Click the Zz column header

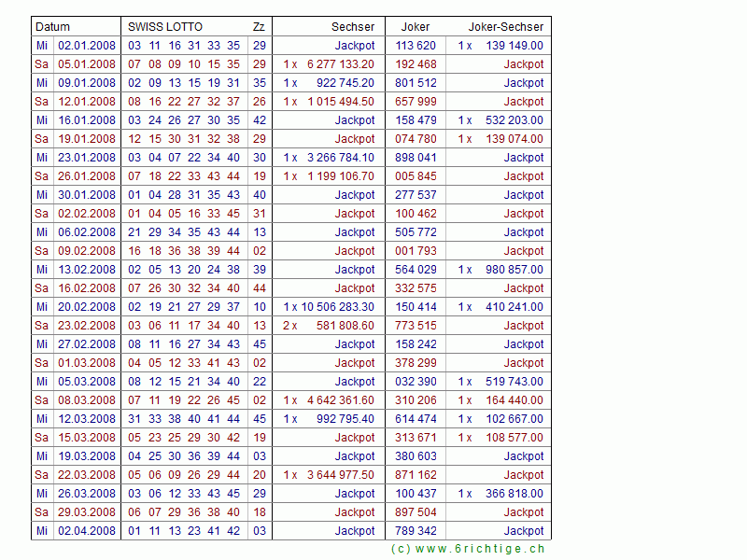tap(259, 27)
